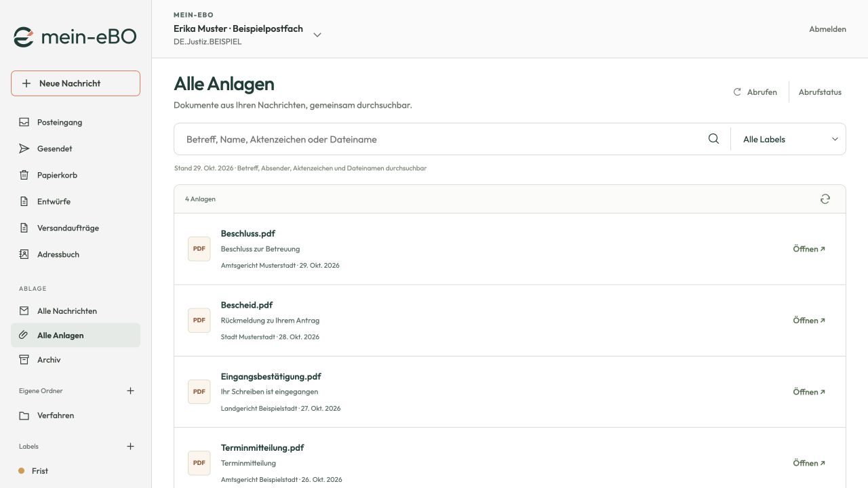Click the PDF icon for Bescheid.pdf

coord(199,320)
